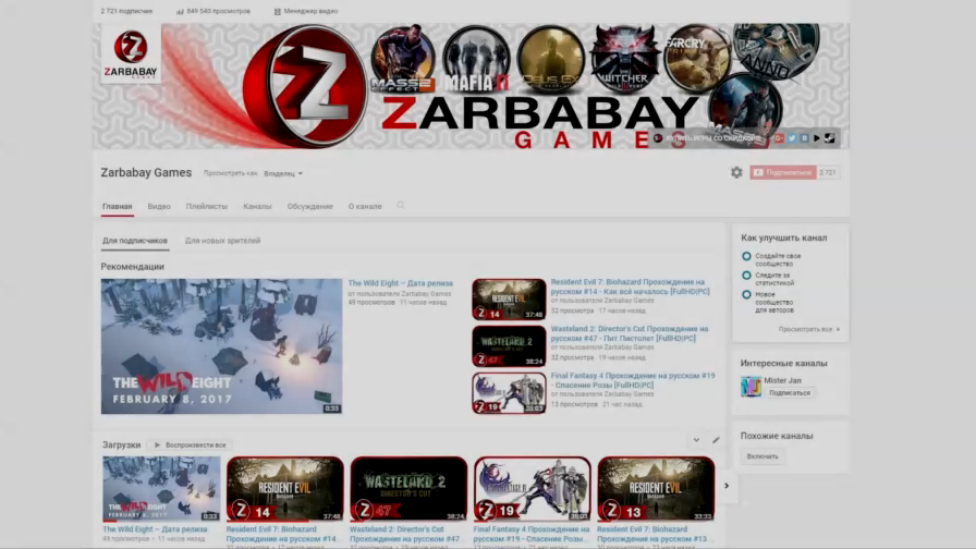This screenshot has height=549, width=976.
Task: Click Resident Evil 14 thumbnail in recommendations
Action: coord(509,299)
